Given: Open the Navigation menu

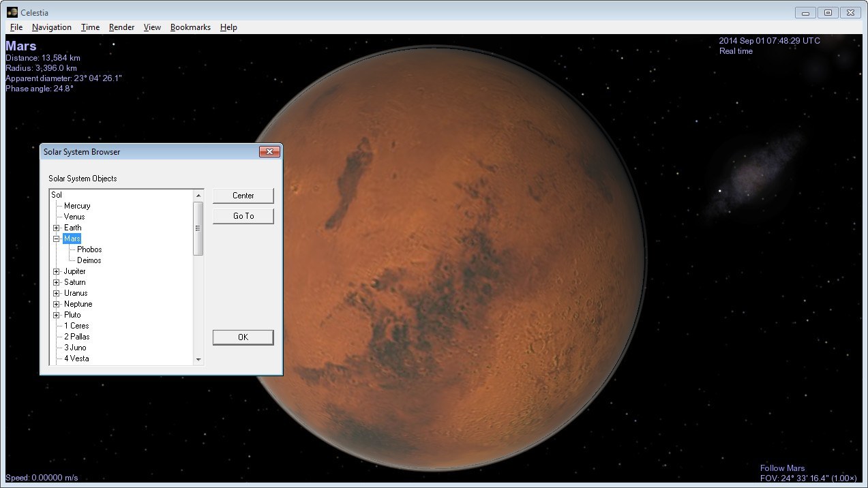Looking at the screenshot, I should 51,27.
